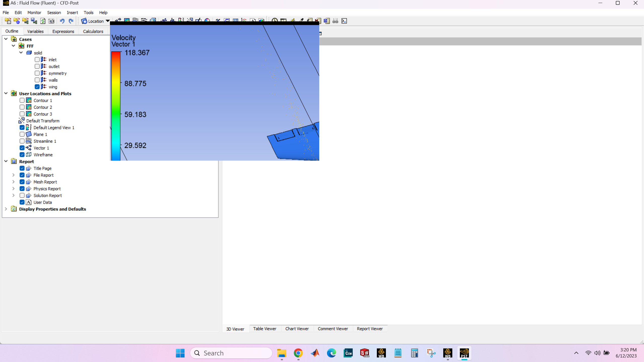Open ANSYS Workbench from taskbar
The image size is (644, 362).
tap(381, 353)
